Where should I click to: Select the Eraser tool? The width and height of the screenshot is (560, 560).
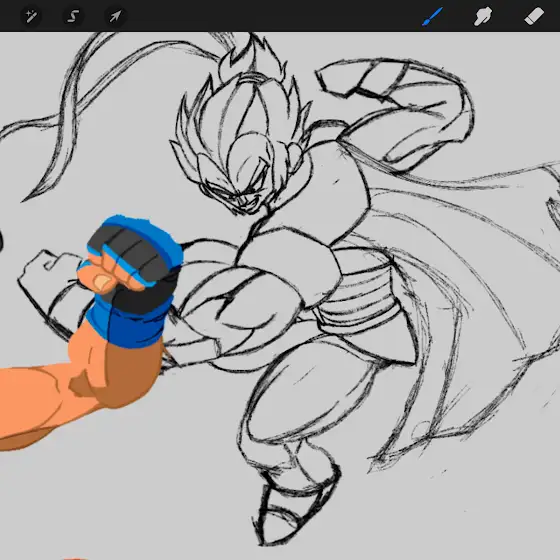click(x=534, y=16)
